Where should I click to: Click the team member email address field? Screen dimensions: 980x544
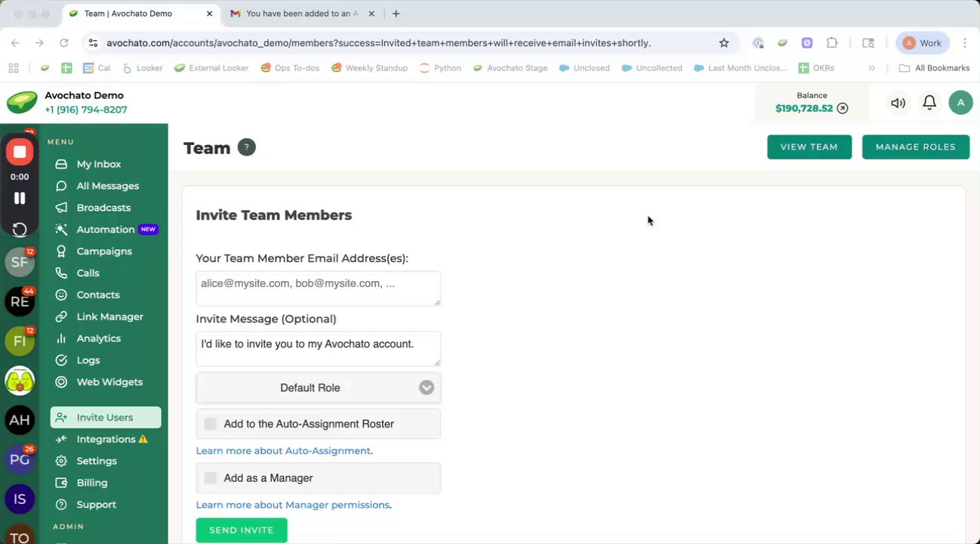coord(318,289)
